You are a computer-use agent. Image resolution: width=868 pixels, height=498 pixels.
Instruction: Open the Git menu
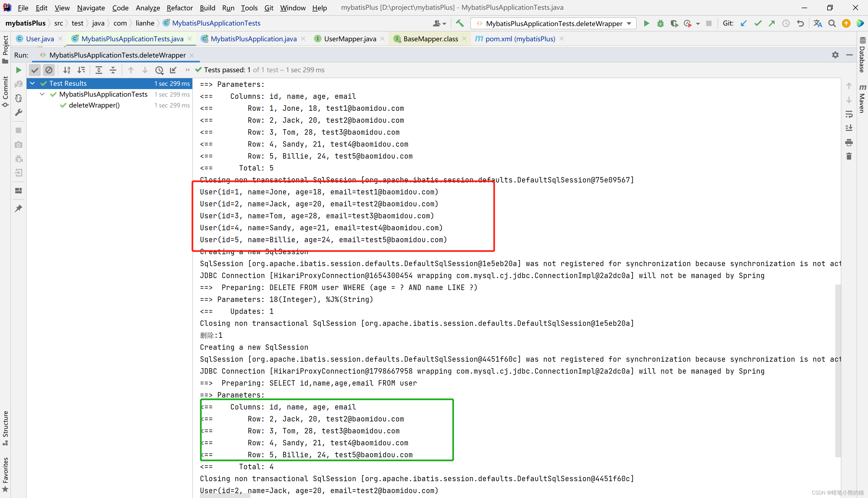(x=269, y=8)
